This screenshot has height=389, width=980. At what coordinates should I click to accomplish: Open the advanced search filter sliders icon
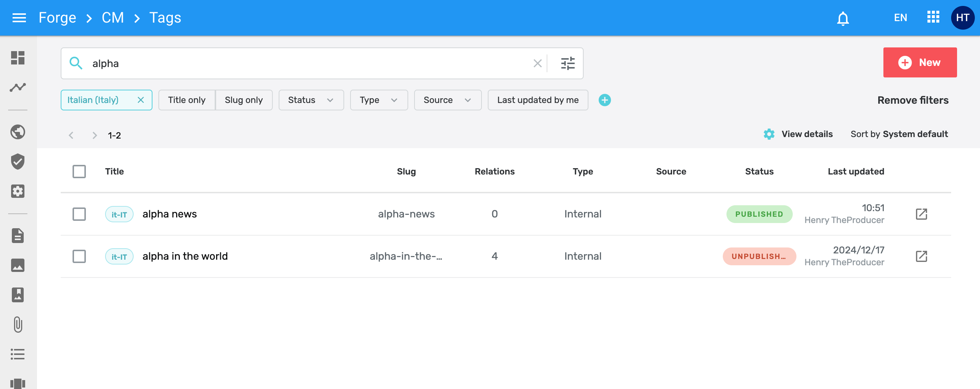(x=567, y=63)
